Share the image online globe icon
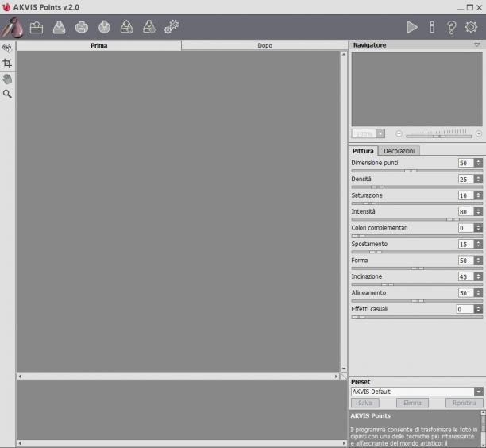The image size is (486, 448). pyautogui.click(x=105, y=27)
